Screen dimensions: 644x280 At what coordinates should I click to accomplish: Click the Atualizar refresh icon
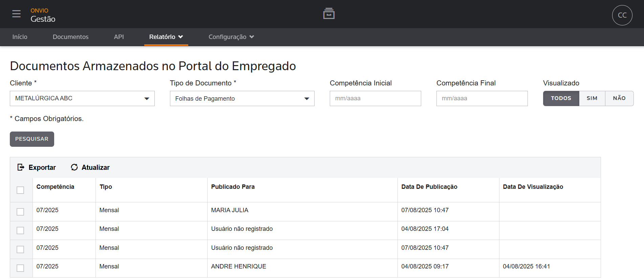[x=74, y=167]
